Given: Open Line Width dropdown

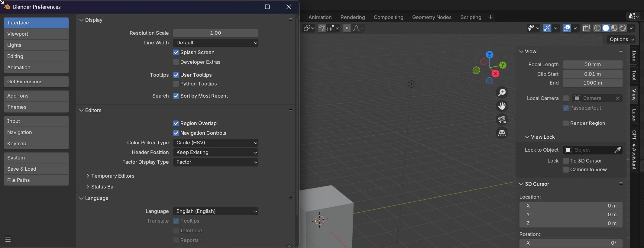Looking at the screenshot, I should point(215,43).
